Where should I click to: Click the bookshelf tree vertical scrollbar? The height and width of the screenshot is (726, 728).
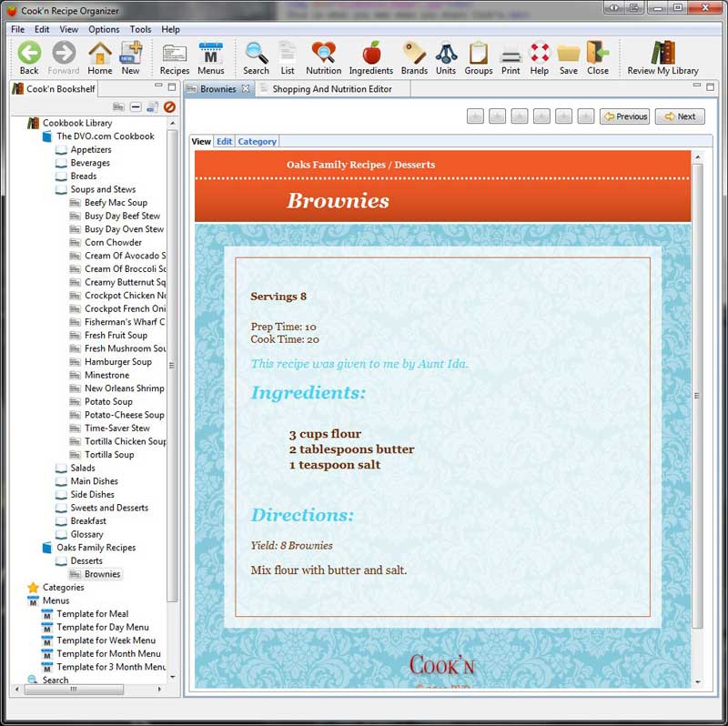coord(172,366)
